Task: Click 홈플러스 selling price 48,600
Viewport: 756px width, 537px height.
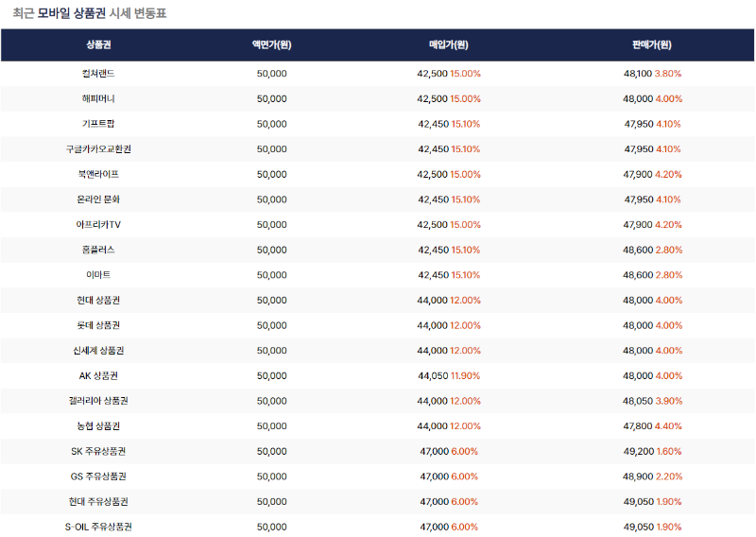Action: [637, 250]
